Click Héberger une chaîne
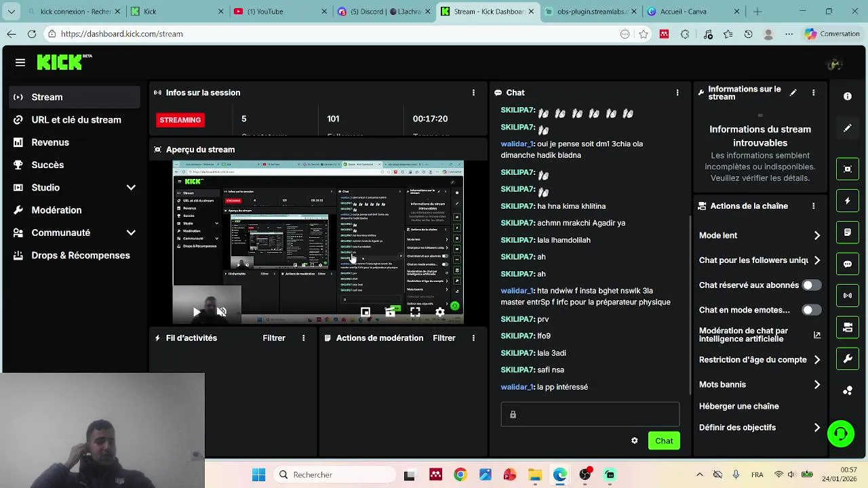Screen dimensions: 868x488 click(739, 406)
